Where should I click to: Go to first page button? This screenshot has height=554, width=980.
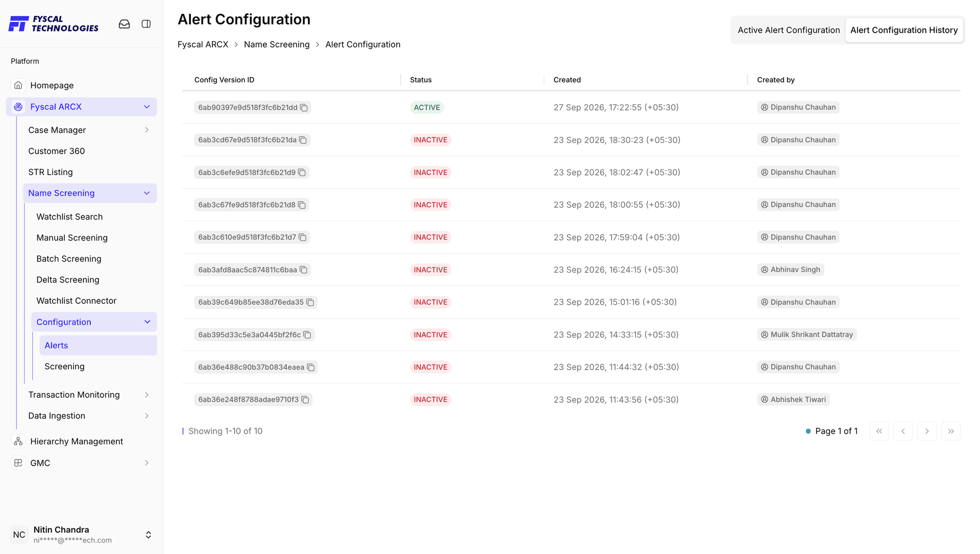879,431
